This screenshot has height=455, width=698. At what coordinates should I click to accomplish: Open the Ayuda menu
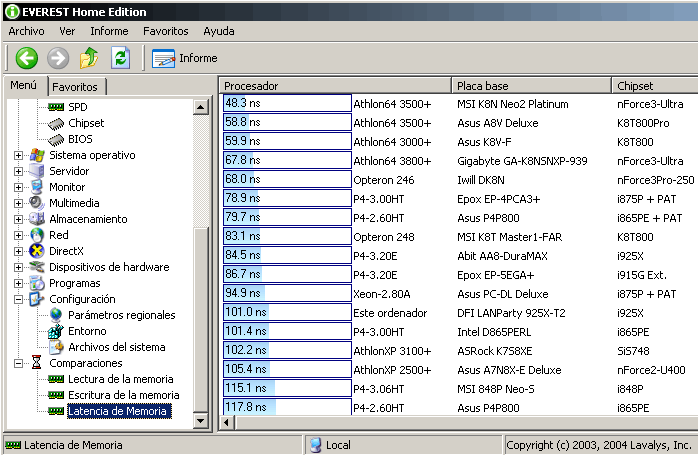tap(219, 31)
